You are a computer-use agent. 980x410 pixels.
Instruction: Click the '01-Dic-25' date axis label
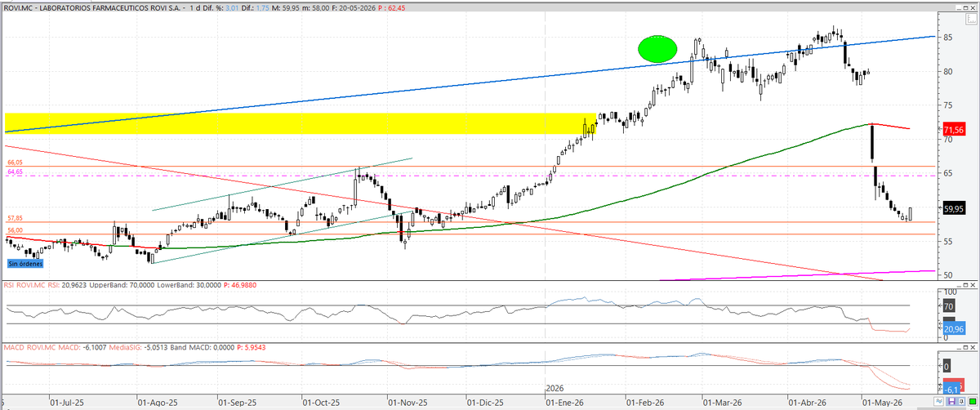point(484,402)
